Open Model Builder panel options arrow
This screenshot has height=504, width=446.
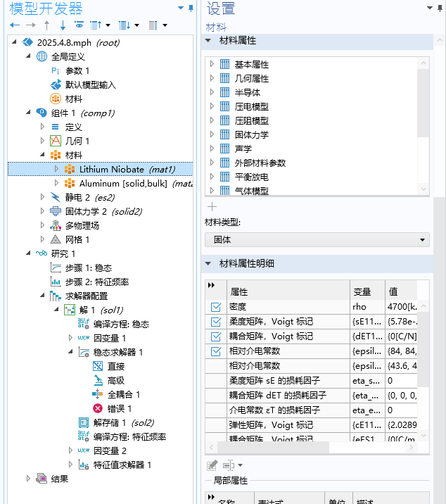181,8
